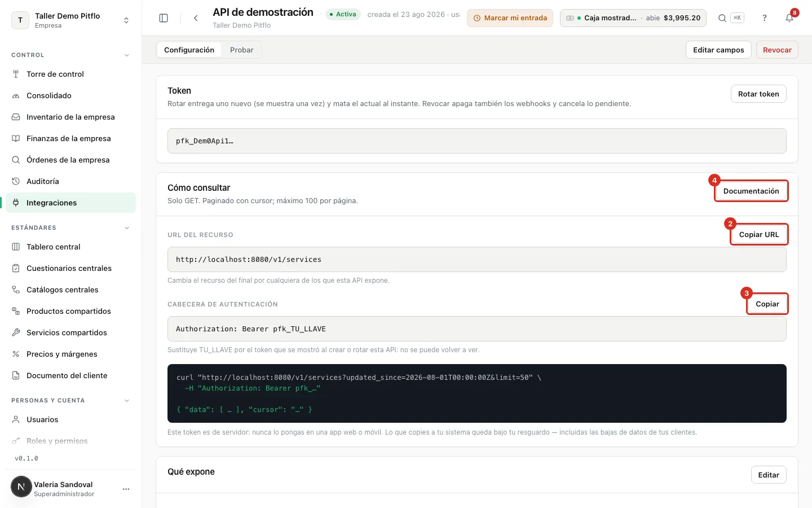Viewport: 812px width, 508px height.
Task: Click the API de demostración title
Action: pyautogui.click(x=263, y=12)
